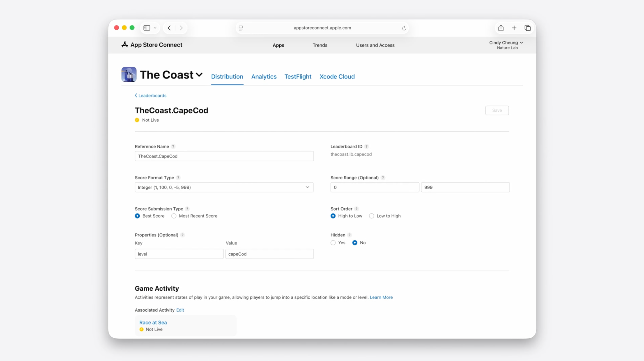
Task: Open the Score Format Type dropdown
Action: [224, 187]
